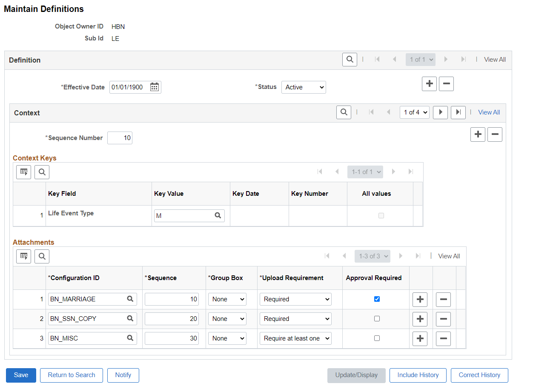Go to the next Context page with the arrow
Screen dimensions: 533x392
[440, 112]
